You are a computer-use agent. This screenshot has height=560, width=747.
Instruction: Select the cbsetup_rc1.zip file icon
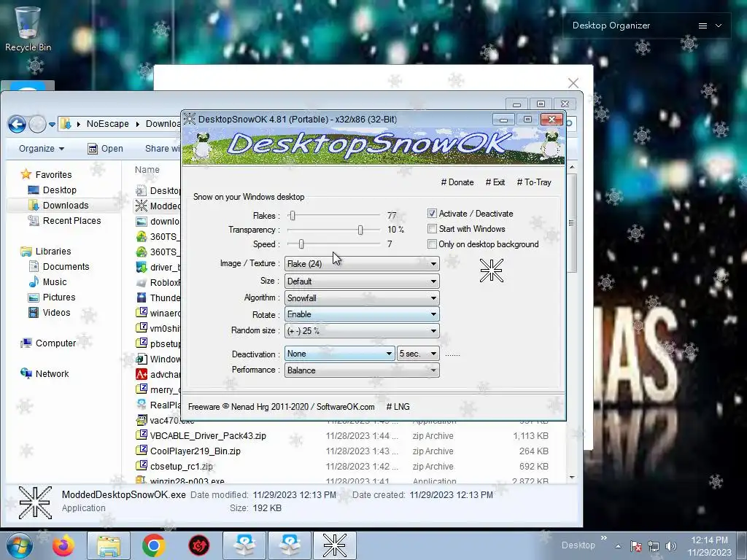[x=141, y=466]
